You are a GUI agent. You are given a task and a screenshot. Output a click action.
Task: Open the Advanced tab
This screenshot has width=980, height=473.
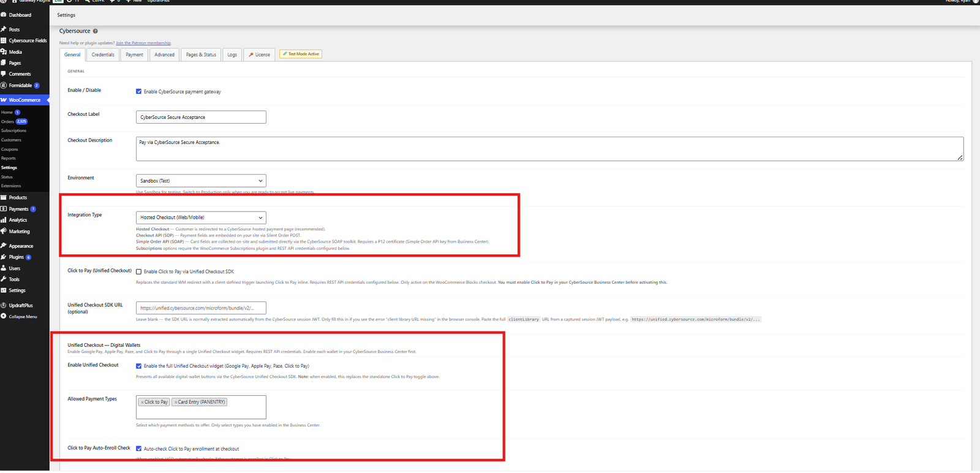(x=164, y=55)
